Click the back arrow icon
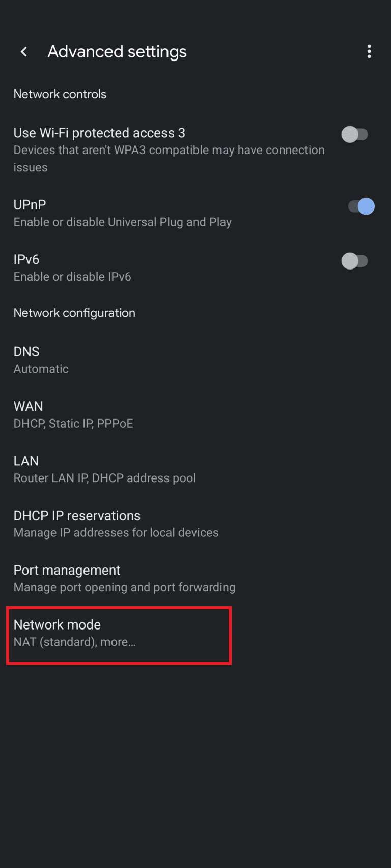391x868 pixels. [x=23, y=51]
